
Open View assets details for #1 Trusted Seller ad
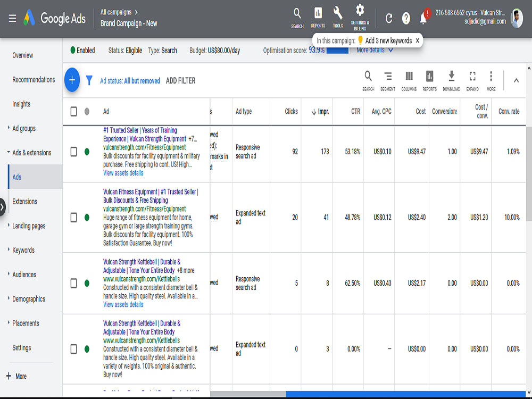coord(123,173)
